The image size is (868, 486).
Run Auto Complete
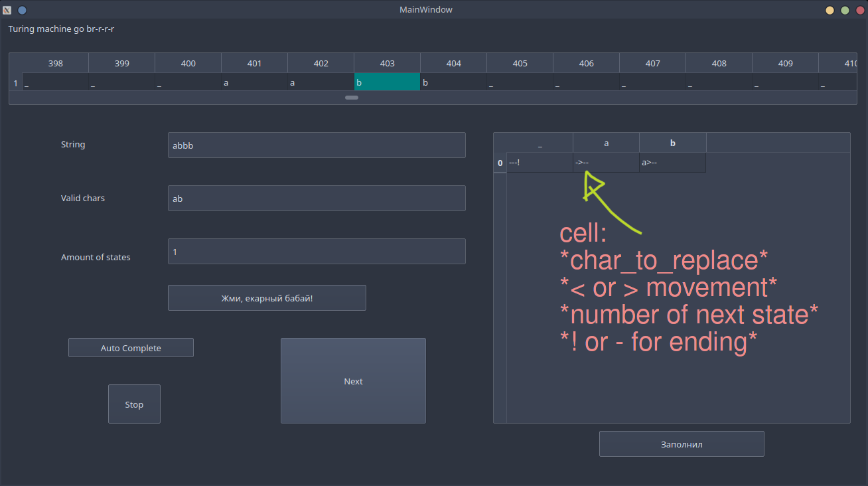pyautogui.click(x=131, y=348)
